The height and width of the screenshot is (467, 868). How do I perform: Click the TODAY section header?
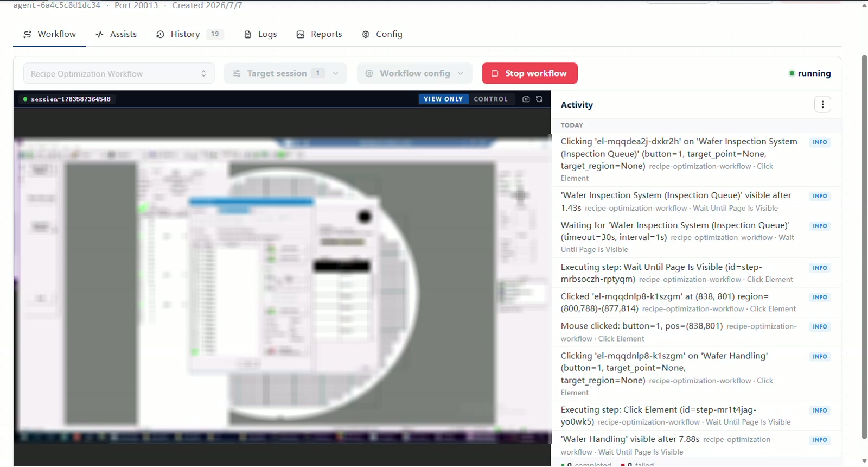tap(572, 125)
